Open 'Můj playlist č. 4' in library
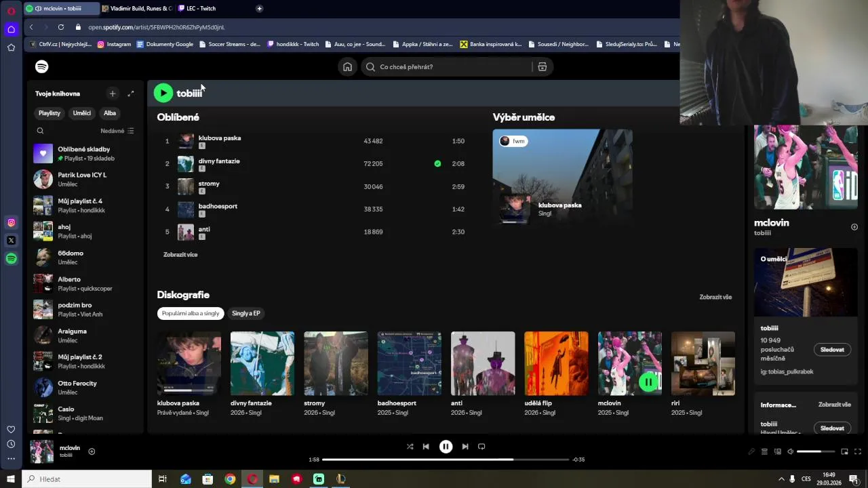This screenshot has height=488, width=868. [87, 205]
